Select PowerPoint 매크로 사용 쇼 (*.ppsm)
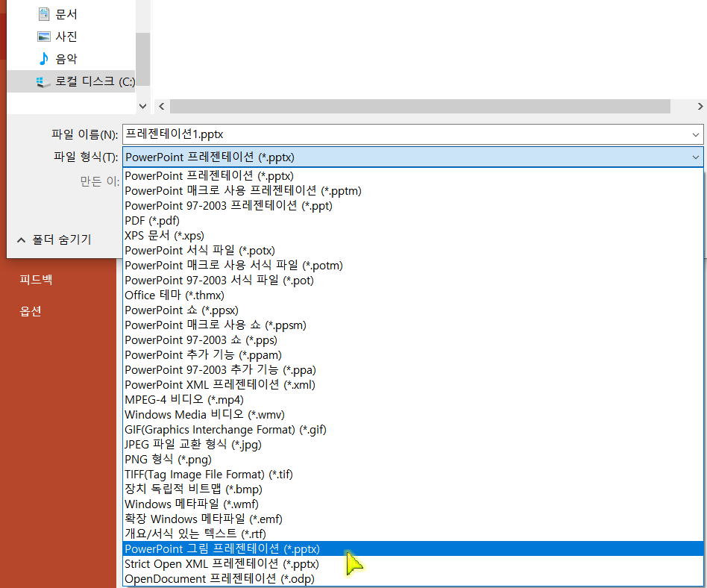Image resolution: width=707 pixels, height=588 pixels. point(413,325)
